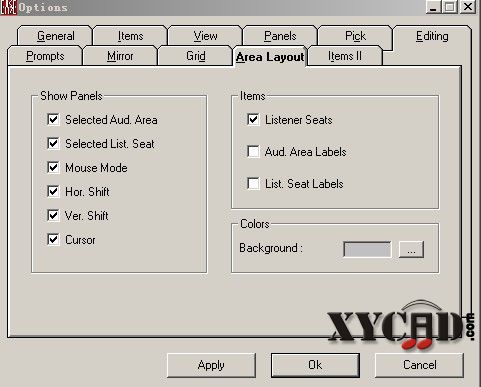Toggle the Hor. Shift checkbox

[x=53, y=191]
